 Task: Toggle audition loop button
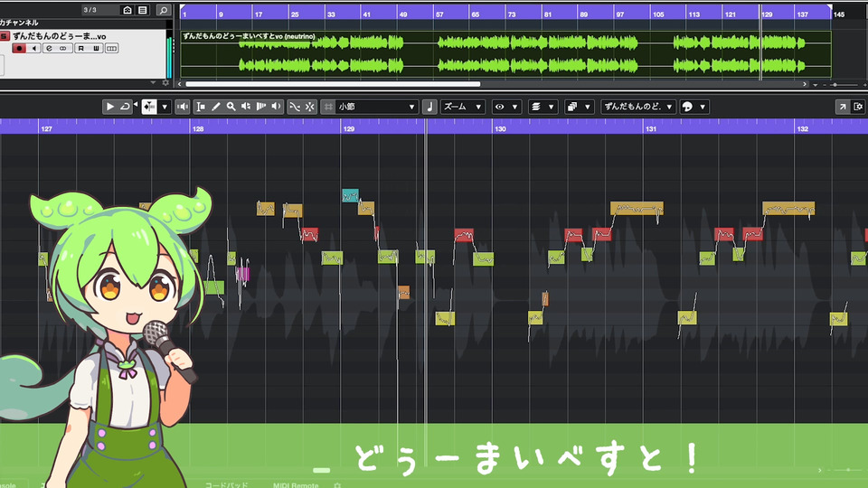tap(126, 107)
